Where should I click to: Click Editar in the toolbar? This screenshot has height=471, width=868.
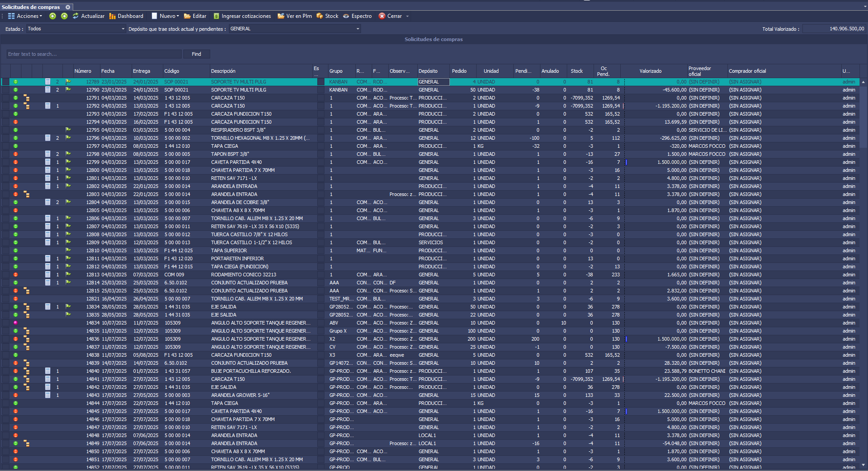tap(195, 16)
